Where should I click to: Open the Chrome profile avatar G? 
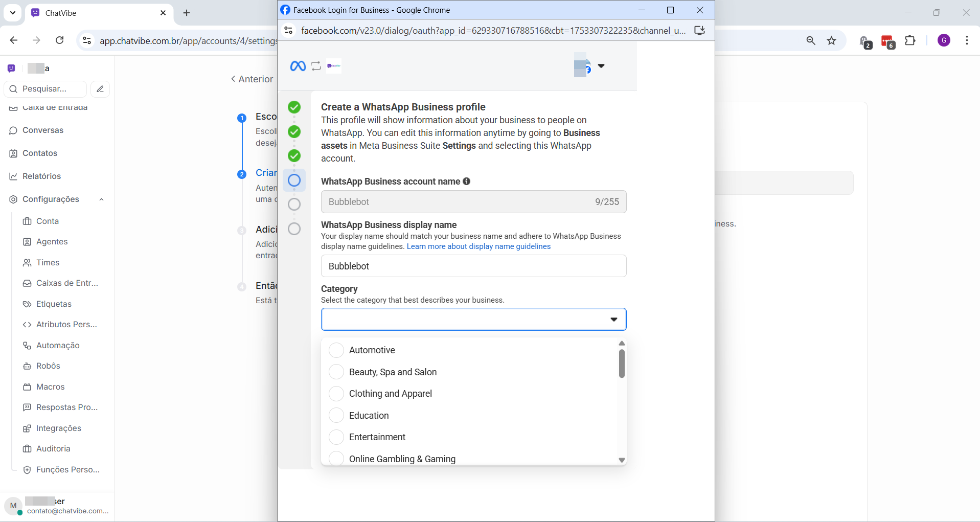click(x=944, y=41)
